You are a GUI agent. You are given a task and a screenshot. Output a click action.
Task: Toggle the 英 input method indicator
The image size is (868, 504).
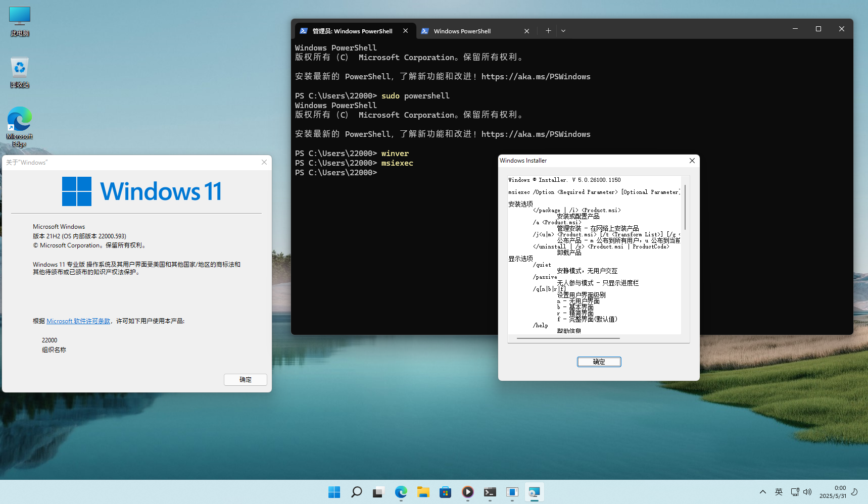[x=779, y=492]
